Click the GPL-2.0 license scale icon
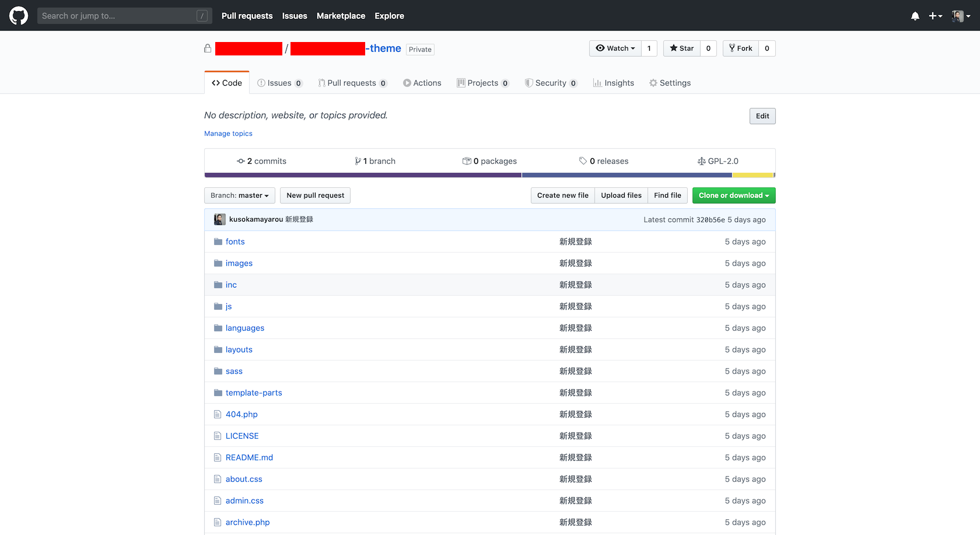Screen dimensions: 980x535 (701, 160)
